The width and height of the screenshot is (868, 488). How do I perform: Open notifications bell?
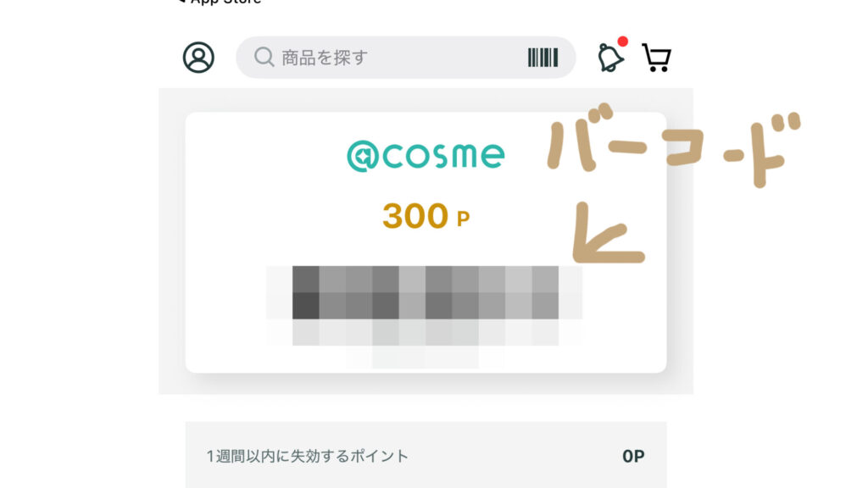tap(610, 58)
